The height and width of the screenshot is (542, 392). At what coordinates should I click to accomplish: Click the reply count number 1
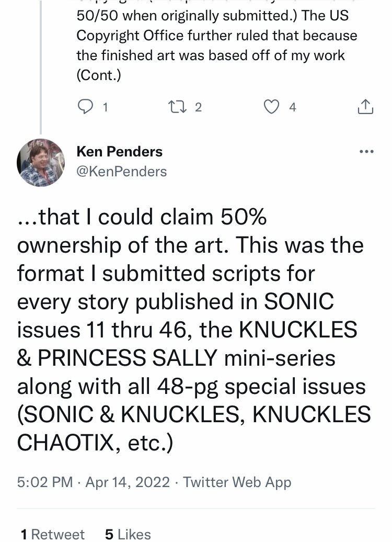(106, 107)
